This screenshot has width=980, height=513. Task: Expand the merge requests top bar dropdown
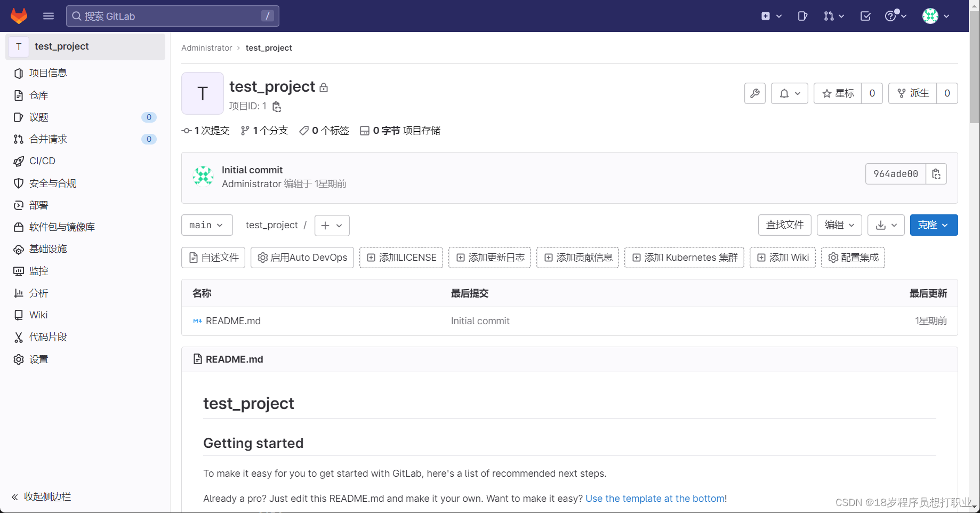pyautogui.click(x=834, y=16)
